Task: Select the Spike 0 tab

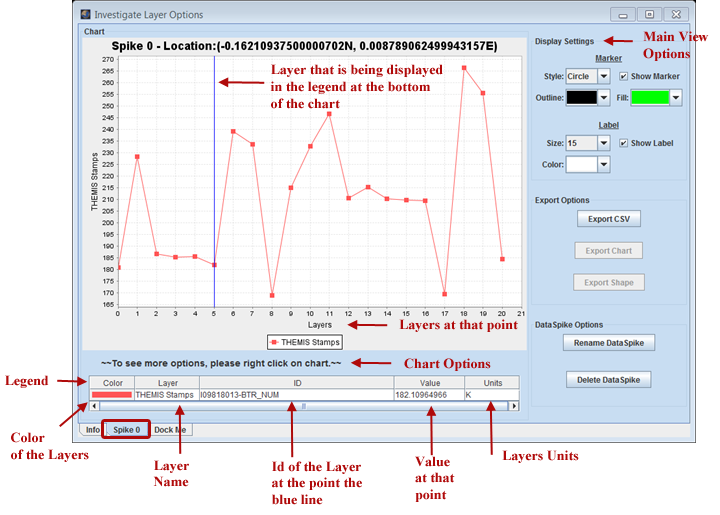Action: [x=126, y=429]
